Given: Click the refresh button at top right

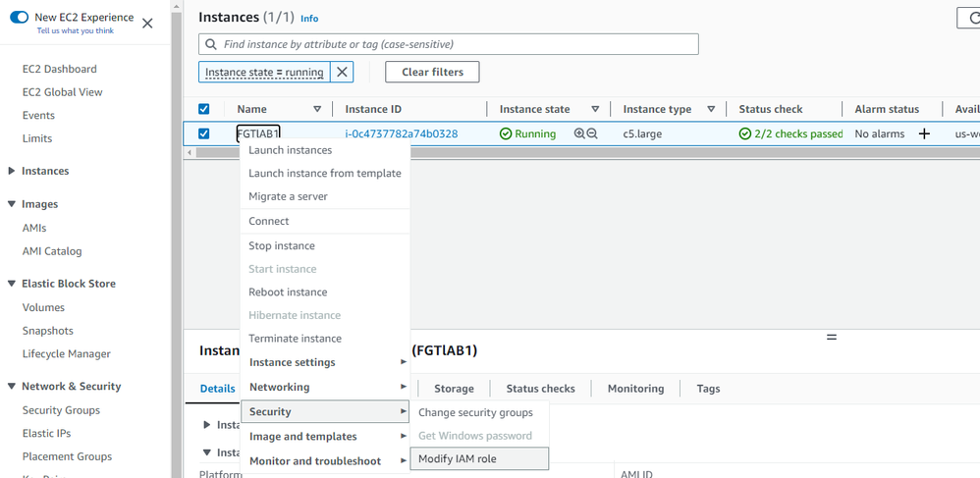Looking at the screenshot, I should coord(970,18).
